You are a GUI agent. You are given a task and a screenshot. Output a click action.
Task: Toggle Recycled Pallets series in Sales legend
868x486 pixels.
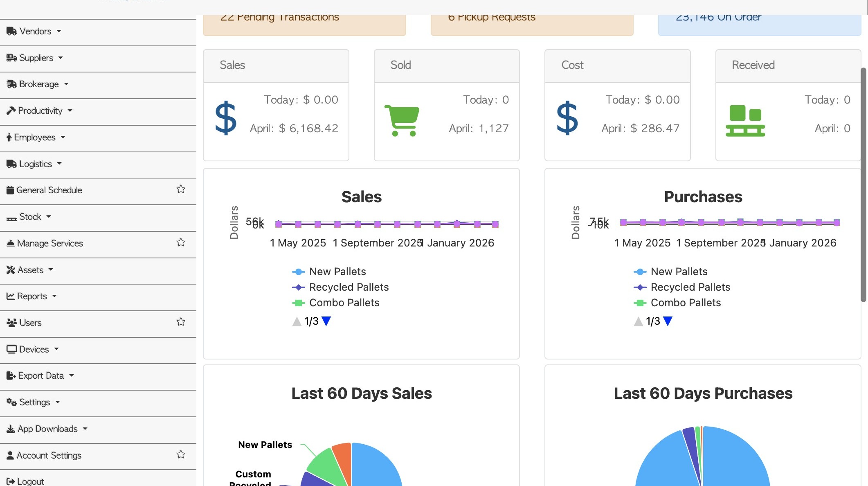[x=349, y=287]
